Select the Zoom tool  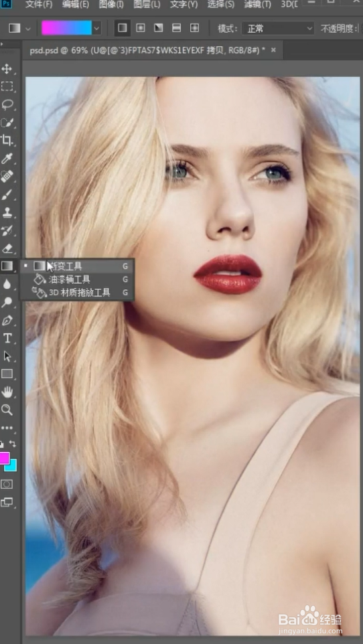click(x=7, y=410)
